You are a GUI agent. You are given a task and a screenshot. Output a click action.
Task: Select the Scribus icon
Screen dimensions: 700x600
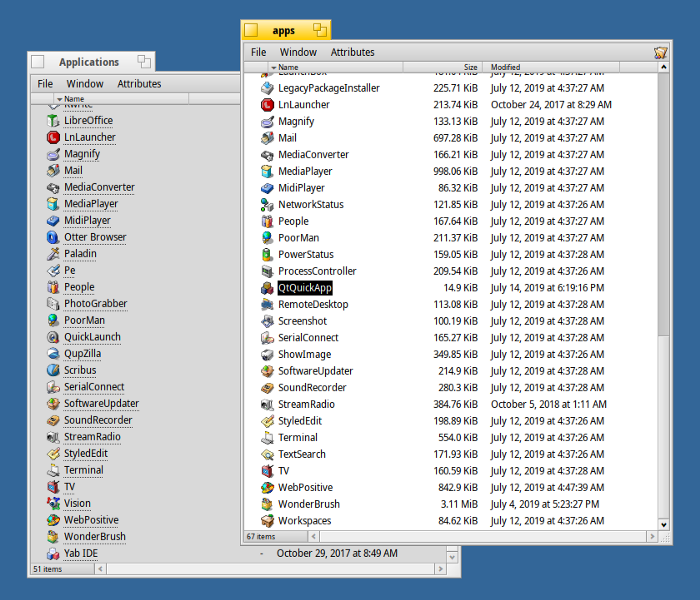(53, 370)
